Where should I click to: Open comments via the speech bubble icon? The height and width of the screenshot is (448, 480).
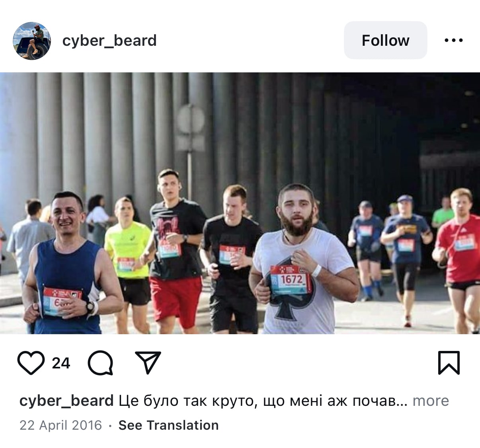tap(100, 363)
